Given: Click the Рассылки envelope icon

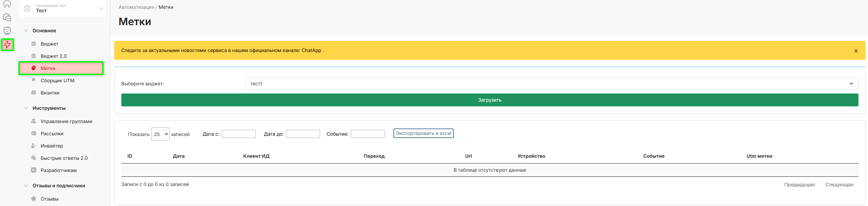Looking at the screenshot, I should 34,134.
